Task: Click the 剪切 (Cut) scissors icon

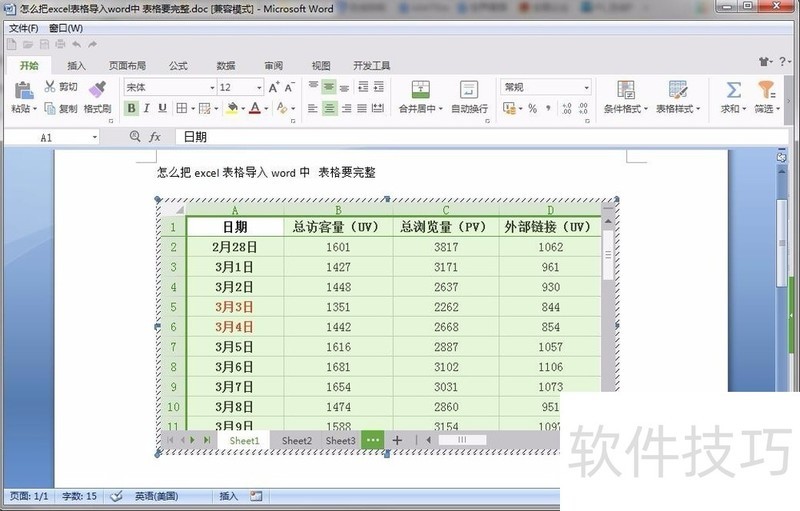Action: click(49, 86)
